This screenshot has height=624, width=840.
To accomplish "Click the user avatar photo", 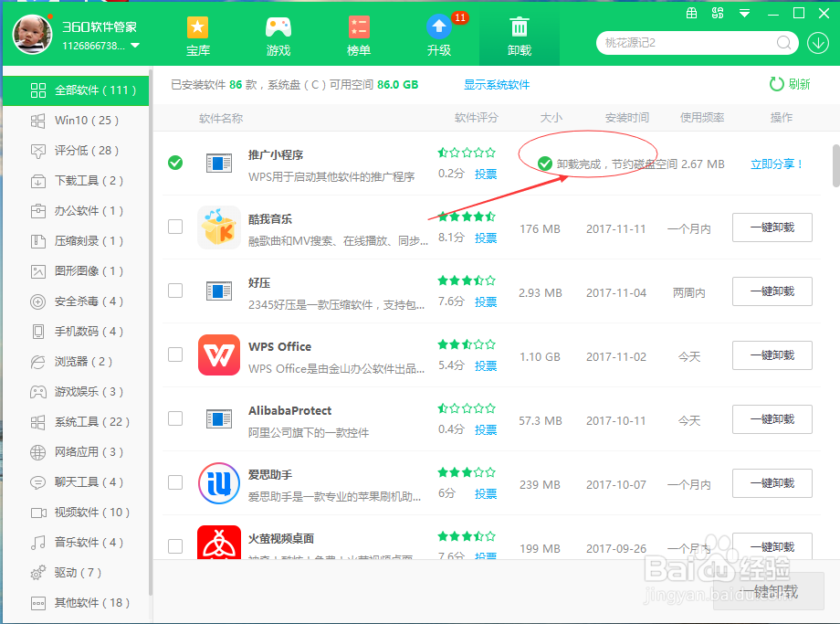I will tap(33, 35).
